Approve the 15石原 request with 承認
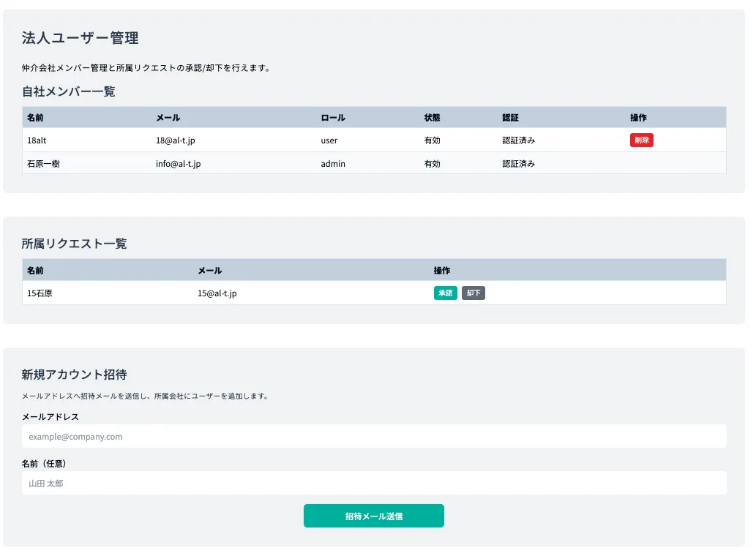 coord(445,293)
